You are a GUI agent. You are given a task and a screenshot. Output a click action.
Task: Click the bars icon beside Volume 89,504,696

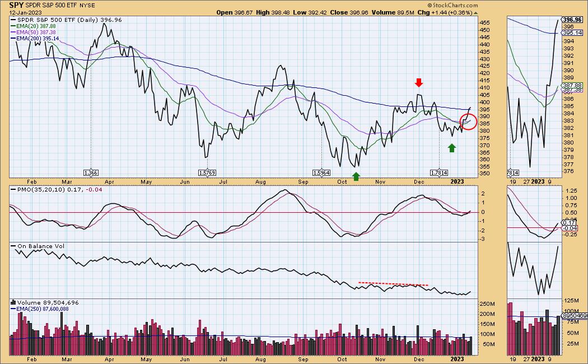pyautogui.click(x=13, y=302)
